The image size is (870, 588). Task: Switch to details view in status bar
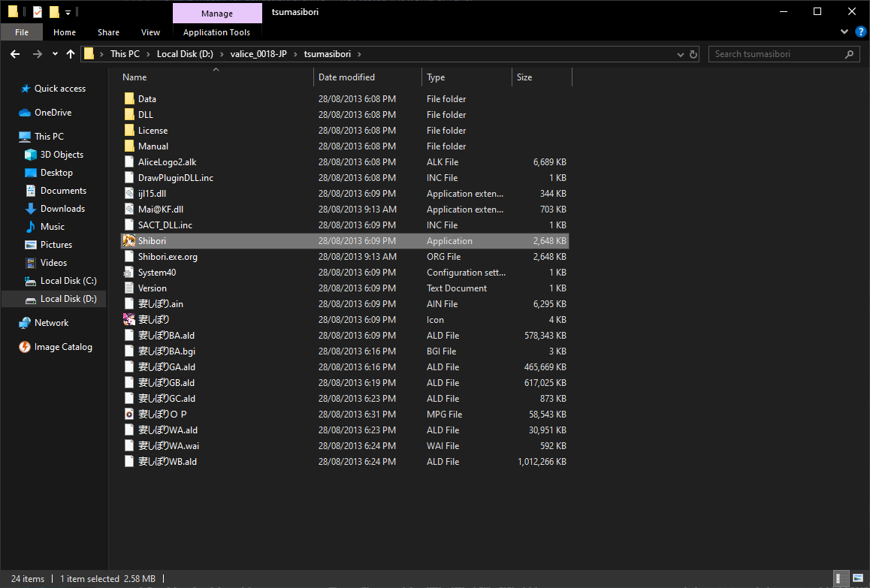841,578
